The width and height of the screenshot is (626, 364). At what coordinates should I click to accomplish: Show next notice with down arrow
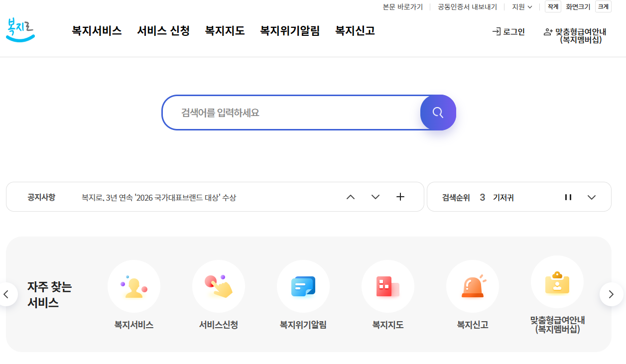pyautogui.click(x=376, y=197)
